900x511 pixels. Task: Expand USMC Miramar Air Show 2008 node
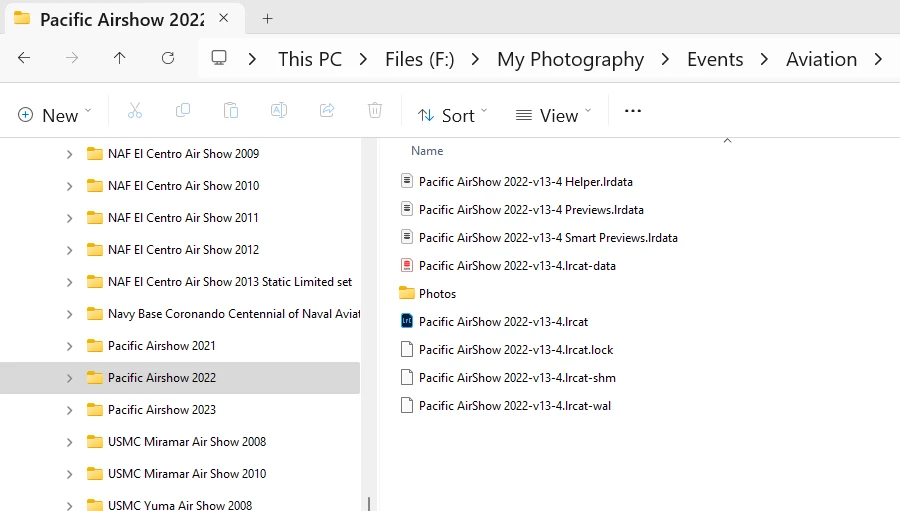pos(69,443)
